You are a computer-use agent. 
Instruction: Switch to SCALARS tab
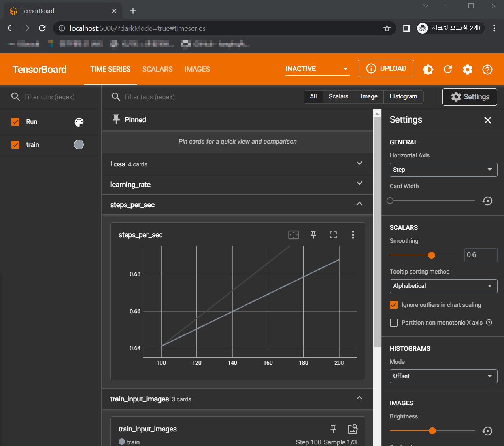[x=157, y=69]
